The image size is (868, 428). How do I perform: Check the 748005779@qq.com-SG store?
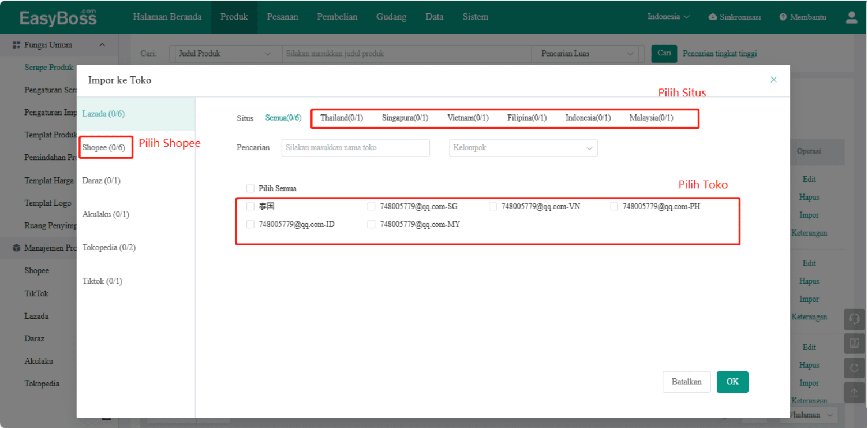(x=371, y=206)
